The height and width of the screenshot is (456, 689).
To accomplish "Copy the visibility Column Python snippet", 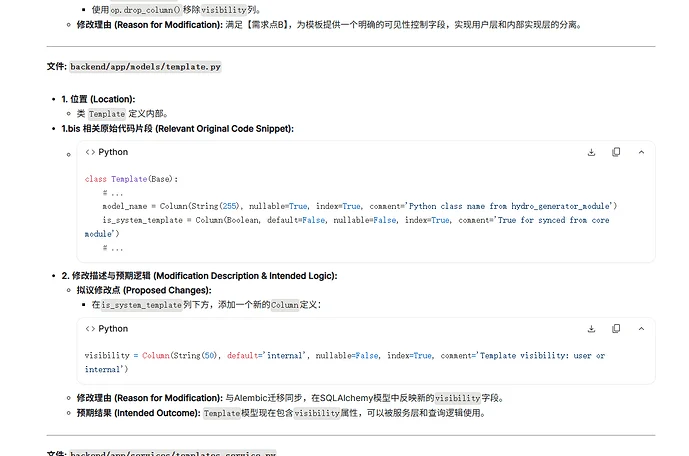I will point(616,329).
